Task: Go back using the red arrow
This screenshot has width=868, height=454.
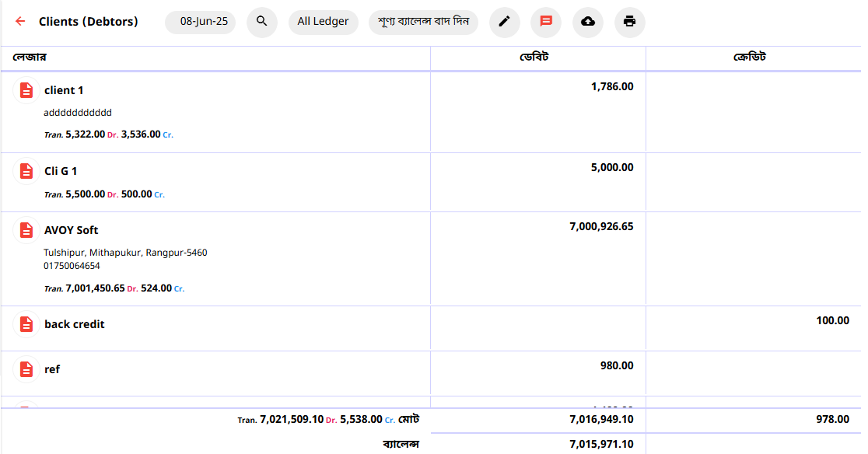Action: point(20,22)
